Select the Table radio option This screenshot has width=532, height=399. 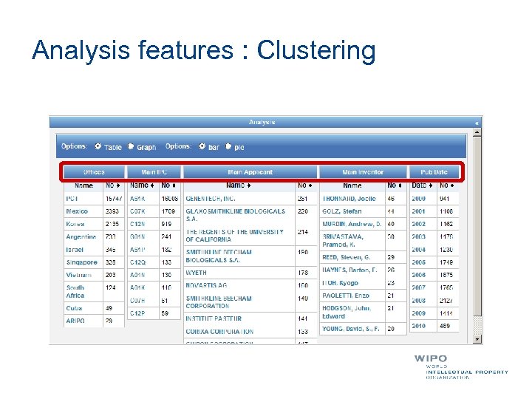tap(98, 146)
